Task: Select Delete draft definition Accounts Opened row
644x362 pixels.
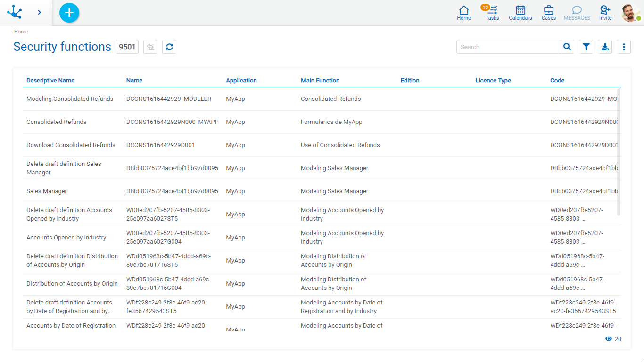Action: click(322, 214)
